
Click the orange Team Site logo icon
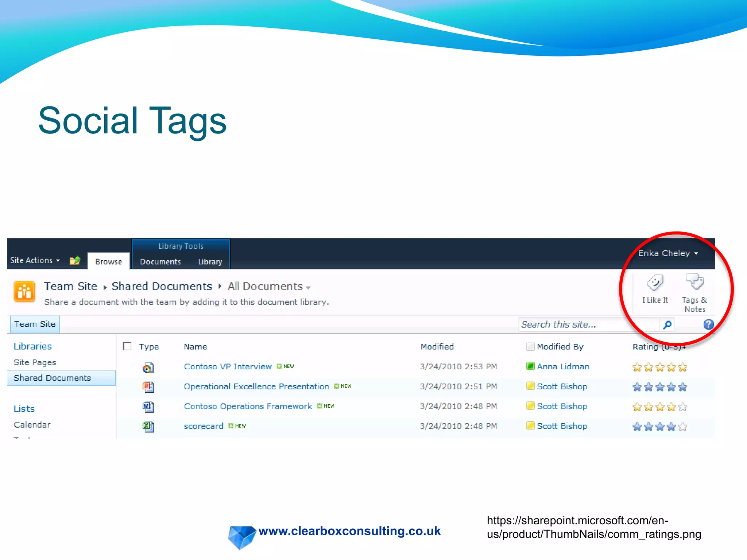(x=24, y=292)
